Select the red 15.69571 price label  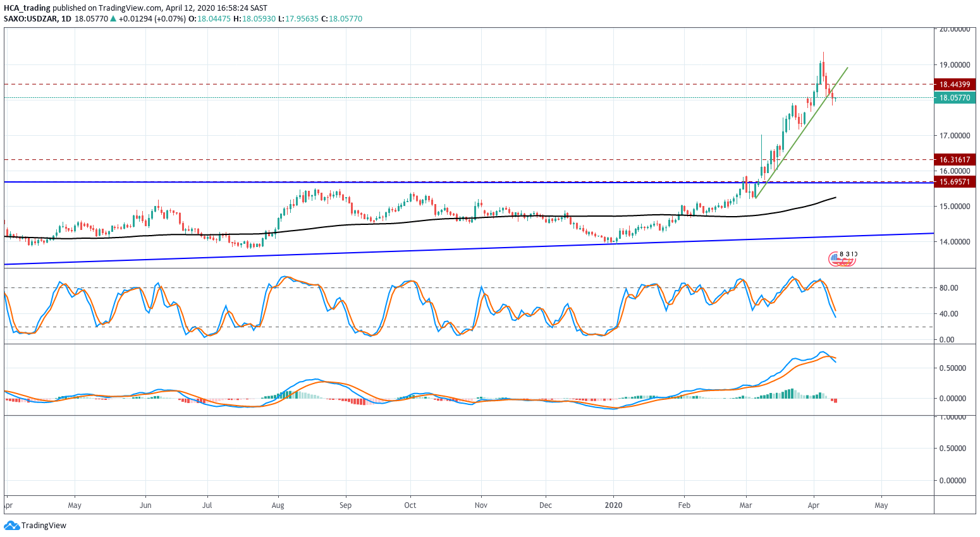955,182
